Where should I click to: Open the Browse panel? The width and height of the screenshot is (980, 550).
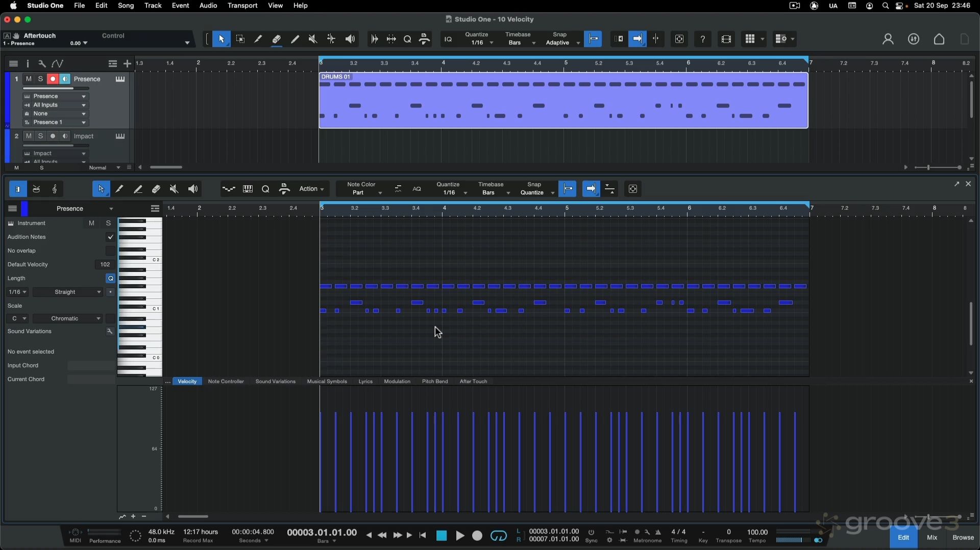pyautogui.click(x=963, y=538)
